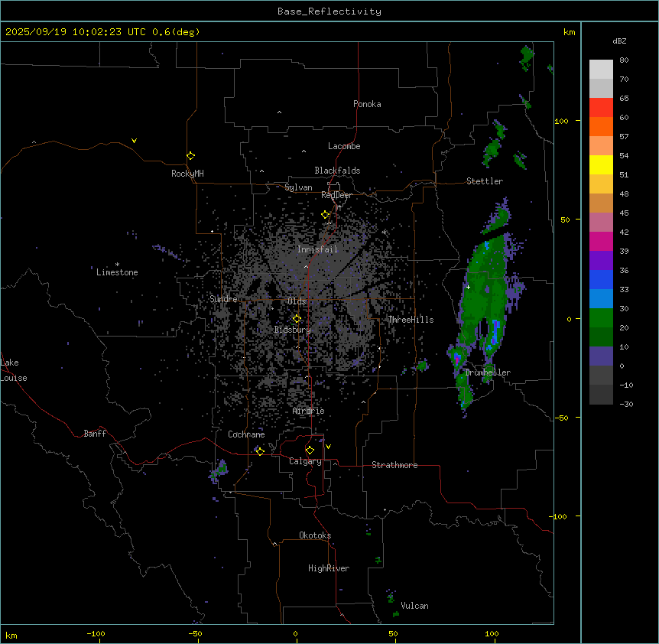
Task: Select the ThreeHills label on the map
Action: point(411,320)
